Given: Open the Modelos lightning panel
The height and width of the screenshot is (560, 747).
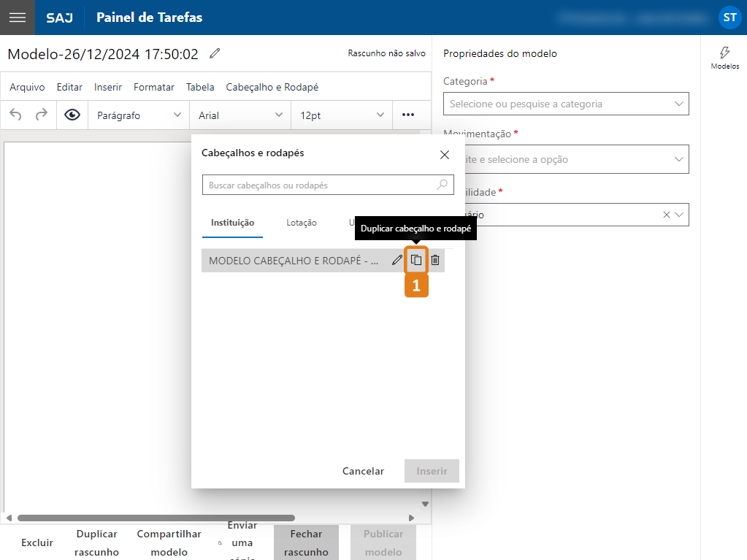Looking at the screenshot, I should pos(724,58).
